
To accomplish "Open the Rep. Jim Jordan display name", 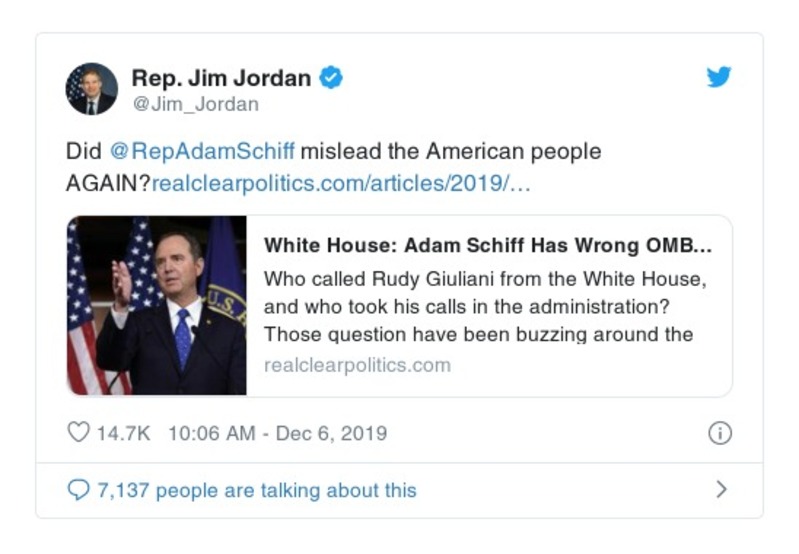I will click(x=222, y=77).
